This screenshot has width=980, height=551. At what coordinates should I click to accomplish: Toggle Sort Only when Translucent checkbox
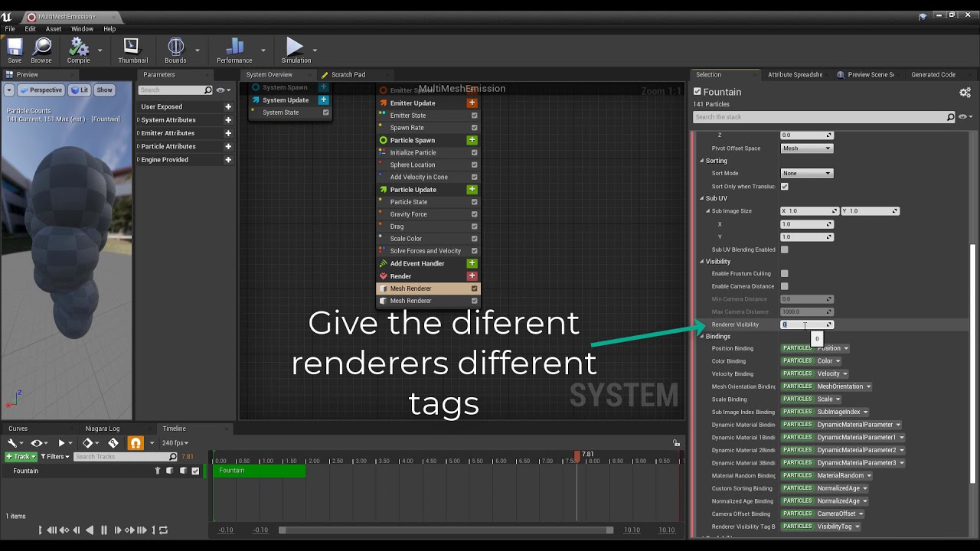[785, 186]
